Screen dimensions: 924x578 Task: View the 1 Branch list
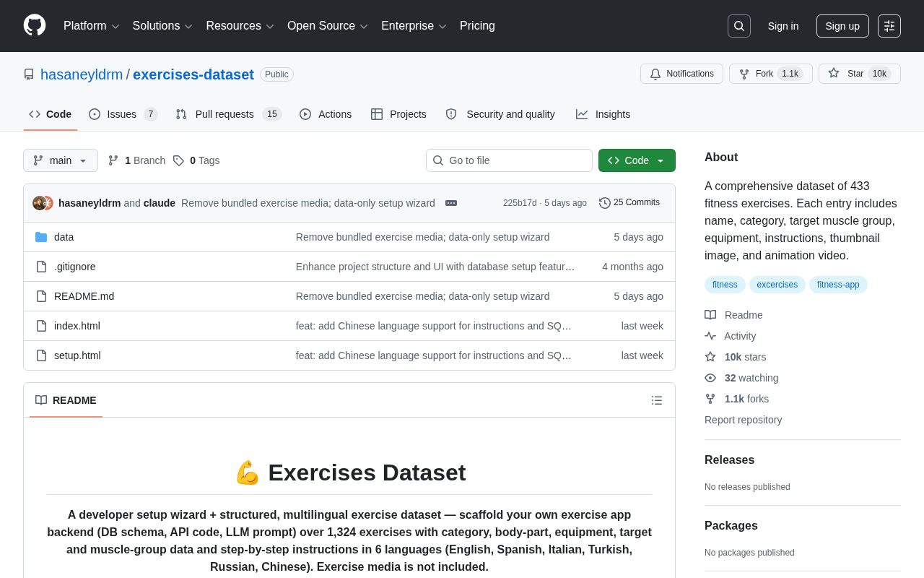(137, 160)
